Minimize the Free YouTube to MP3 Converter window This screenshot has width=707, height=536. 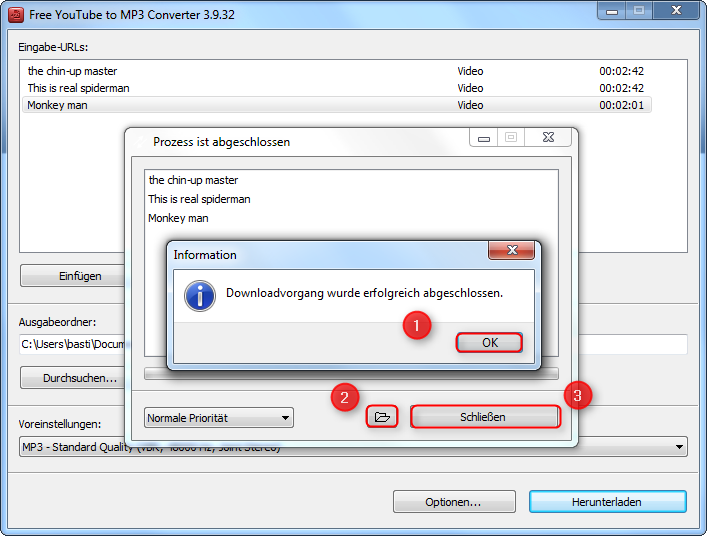pyautogui.click(x=611, y=11)
